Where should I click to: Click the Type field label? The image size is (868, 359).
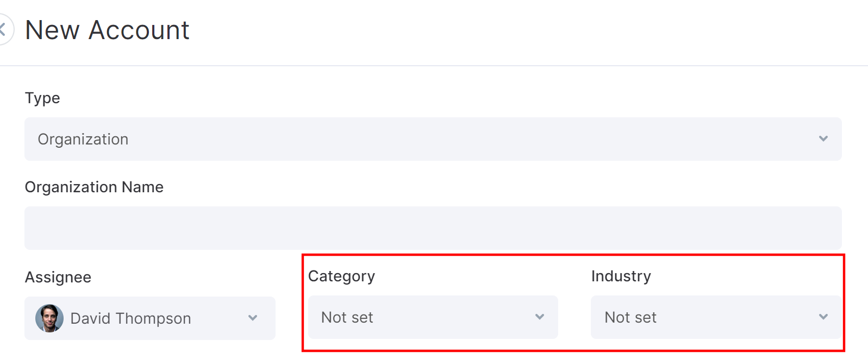tap(42, 98)
